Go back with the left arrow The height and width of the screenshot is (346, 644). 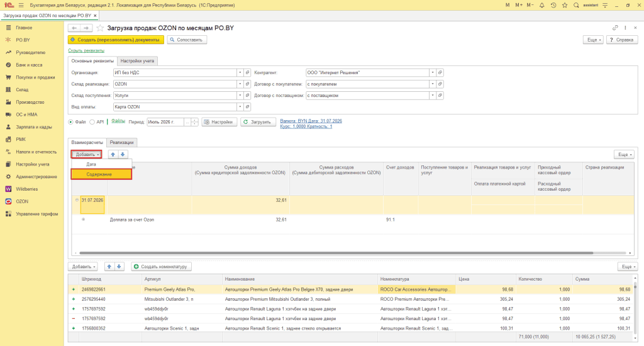74,28
